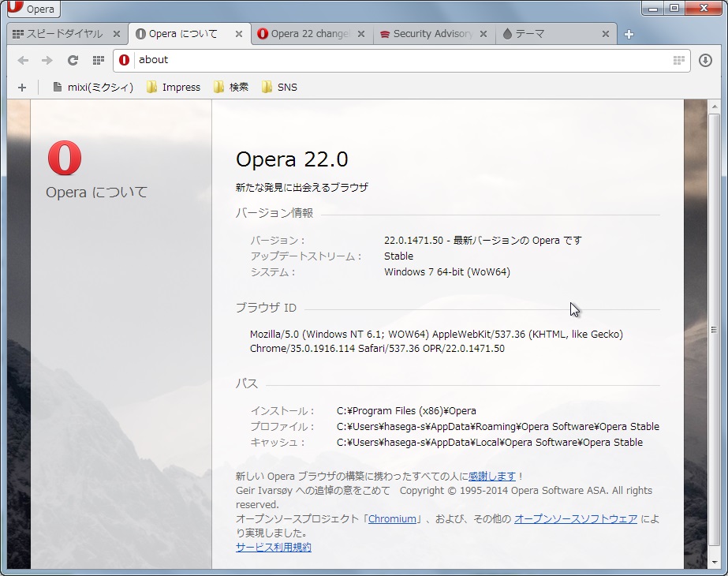Navigate back using the back arrow
Viewport: 728px width, 576px height.
pos(23,59)
